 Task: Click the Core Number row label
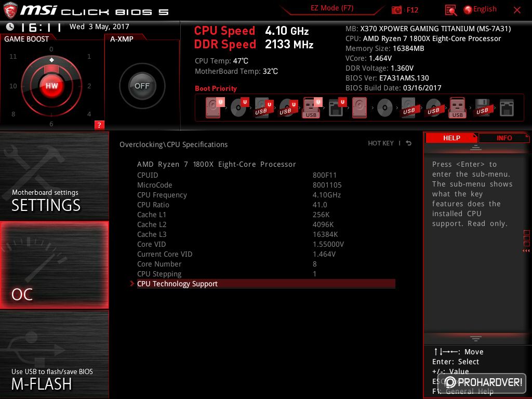[159, 264]
